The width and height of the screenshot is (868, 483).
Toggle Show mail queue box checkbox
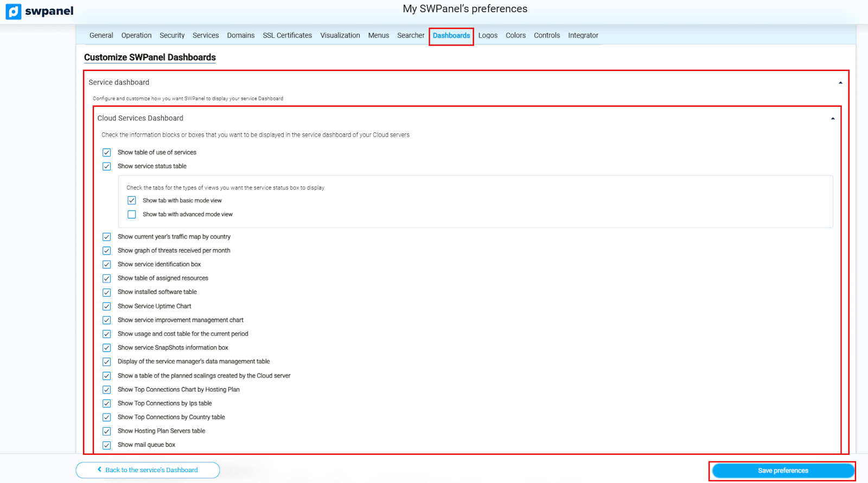(x=107, y=445)
